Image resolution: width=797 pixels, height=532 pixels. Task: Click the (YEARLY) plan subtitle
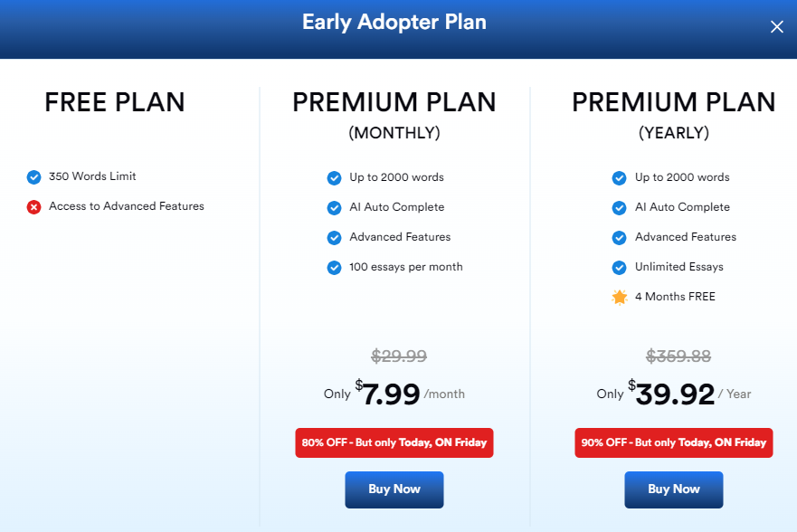tap(673, 133)
